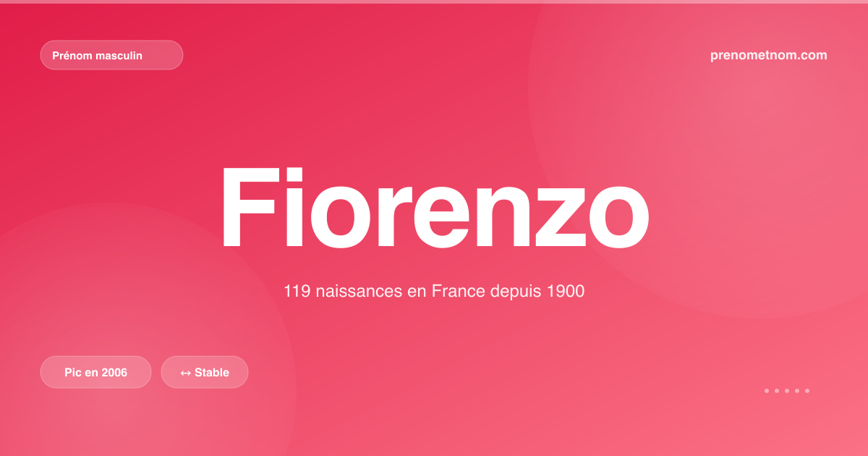
Task: Click the '↔ Stable' trend badge
Action: coord(205,372)
